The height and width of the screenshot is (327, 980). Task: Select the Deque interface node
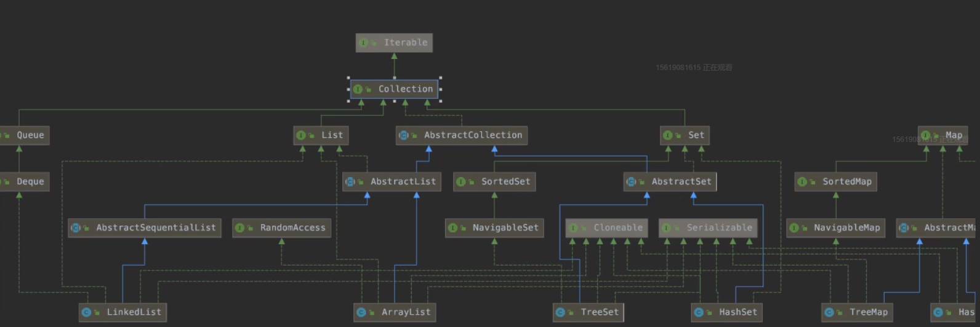[24, 182]
